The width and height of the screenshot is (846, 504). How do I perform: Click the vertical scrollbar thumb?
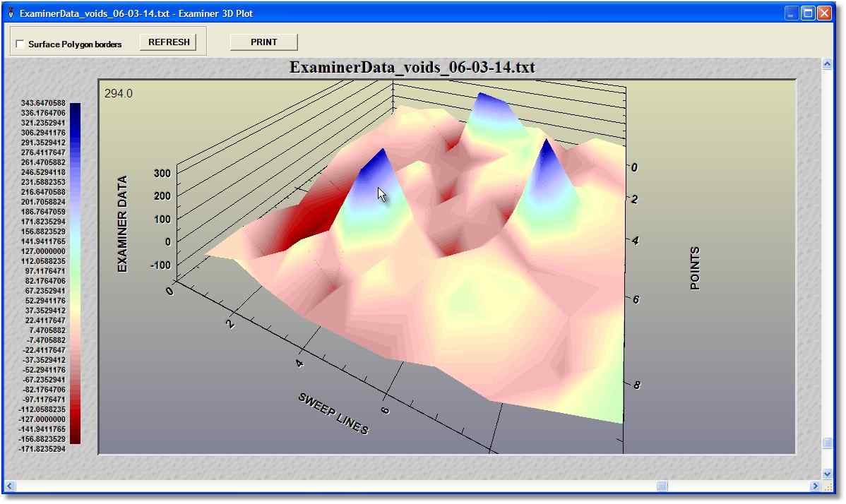coord(827,443)
